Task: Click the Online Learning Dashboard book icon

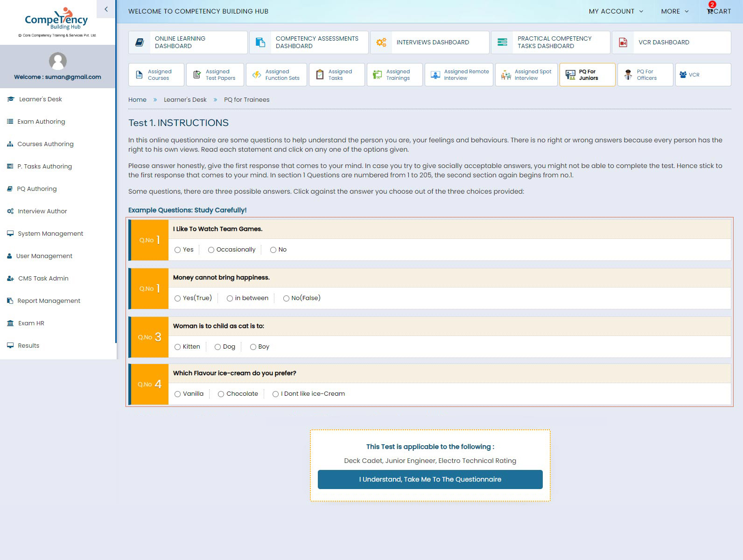Action: pos(140,42)
